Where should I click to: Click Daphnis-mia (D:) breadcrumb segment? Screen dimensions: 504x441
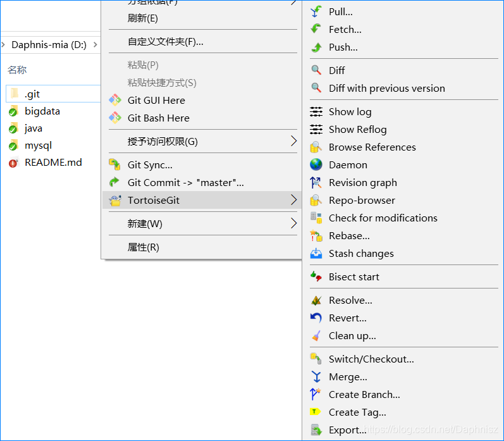pos(49,45)
